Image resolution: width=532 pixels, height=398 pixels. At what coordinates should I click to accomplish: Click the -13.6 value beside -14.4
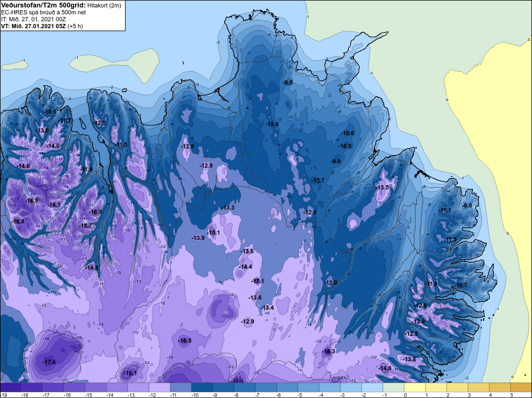pyautogui.click(x=247, y=251)
